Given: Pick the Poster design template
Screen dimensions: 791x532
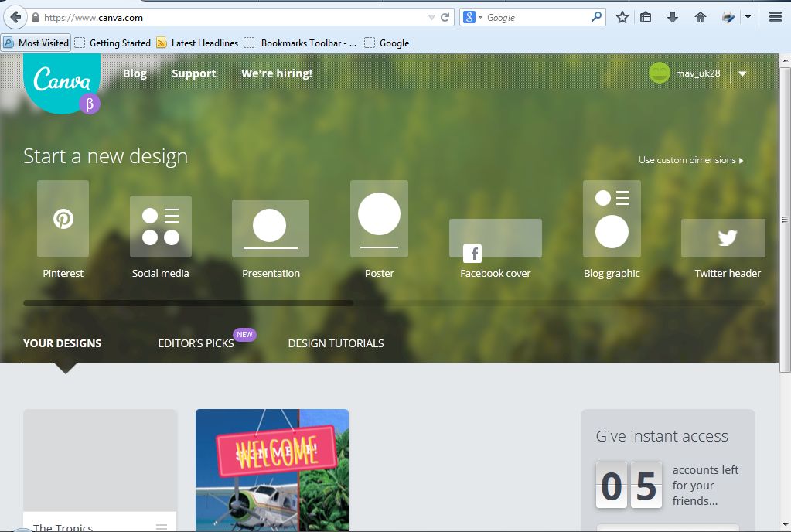Looking at the screenshot, I should 379,219.
